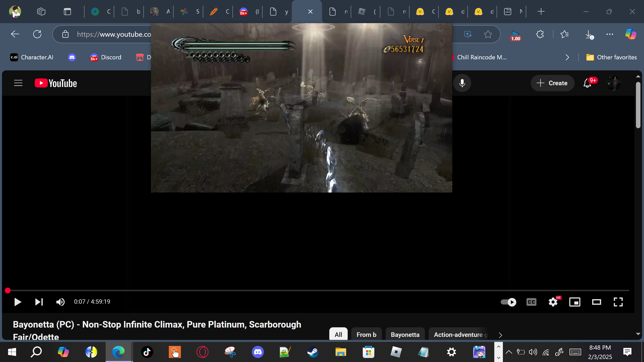644x362 pixels.
Task: Open YouTube notifications bell
Action: 588,83
